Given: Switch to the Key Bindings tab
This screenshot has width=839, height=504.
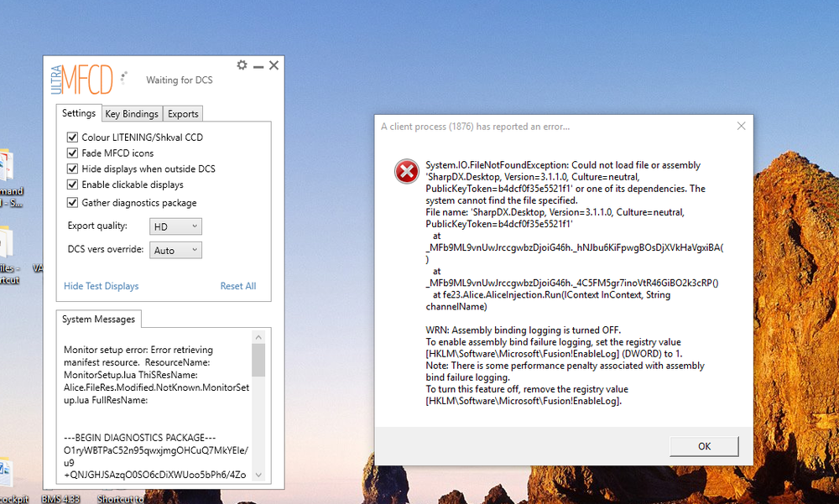Looking at the screenshot, I should pyautogui.click(x=132, y=113).
